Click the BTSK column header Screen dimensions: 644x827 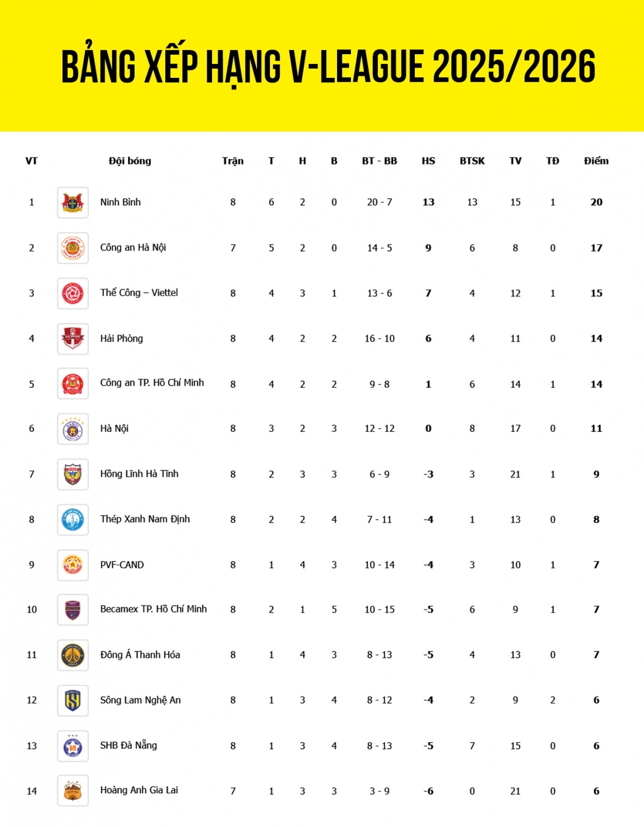tap(472, 161)
